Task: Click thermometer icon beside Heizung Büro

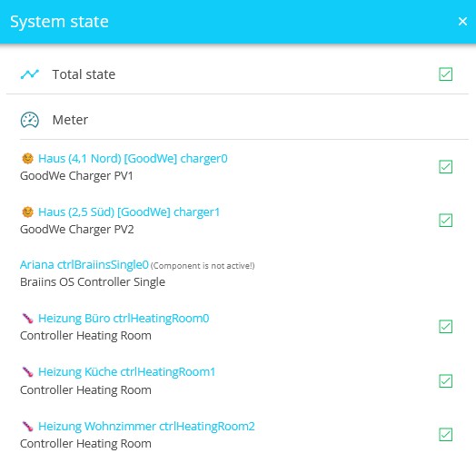Action: pos(27,319)
